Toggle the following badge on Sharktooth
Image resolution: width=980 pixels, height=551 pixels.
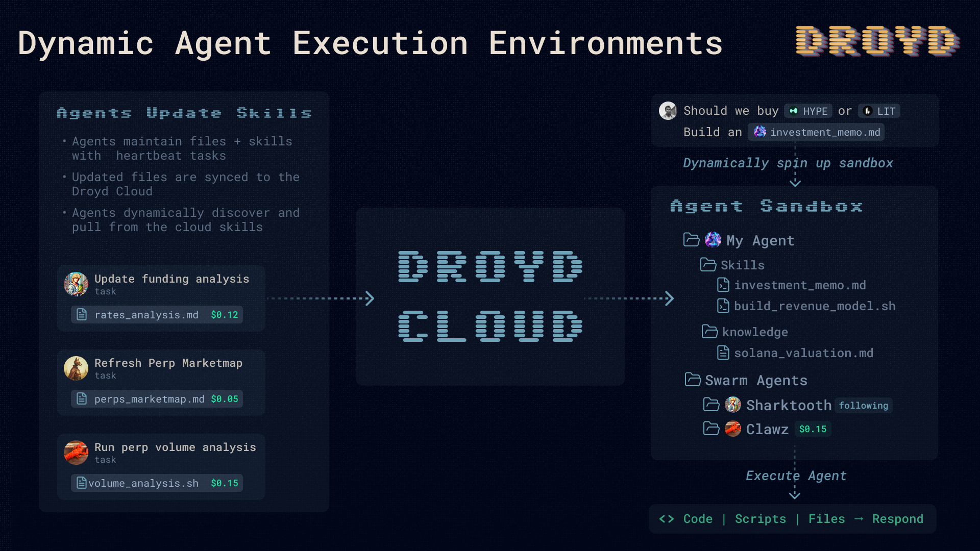(x=864, y=406)
